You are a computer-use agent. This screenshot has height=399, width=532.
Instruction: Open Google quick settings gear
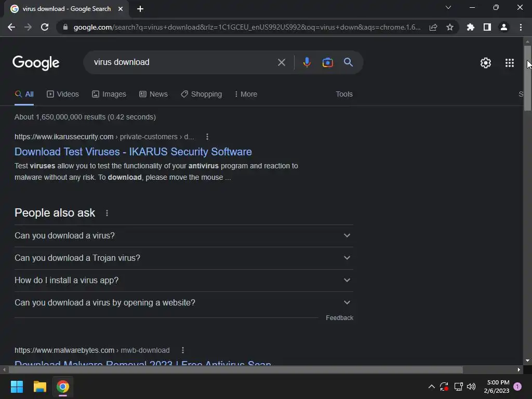pos(486,63)
